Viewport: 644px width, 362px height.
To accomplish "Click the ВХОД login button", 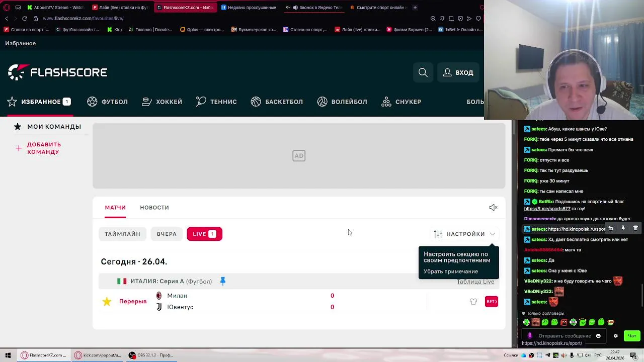I will pyautogui.click(x=458, y=73).
